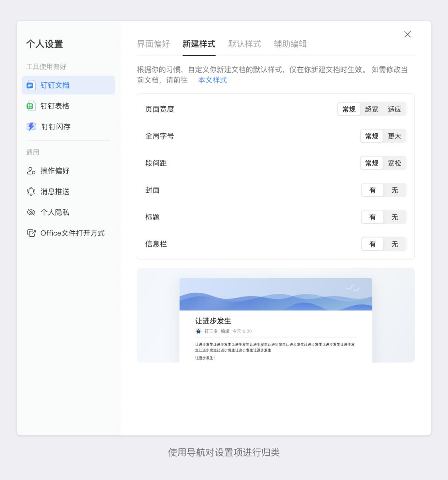Open 钉钉表格 settings via its green icon
Screen dimensions: 448x480
tap(30, 106)
